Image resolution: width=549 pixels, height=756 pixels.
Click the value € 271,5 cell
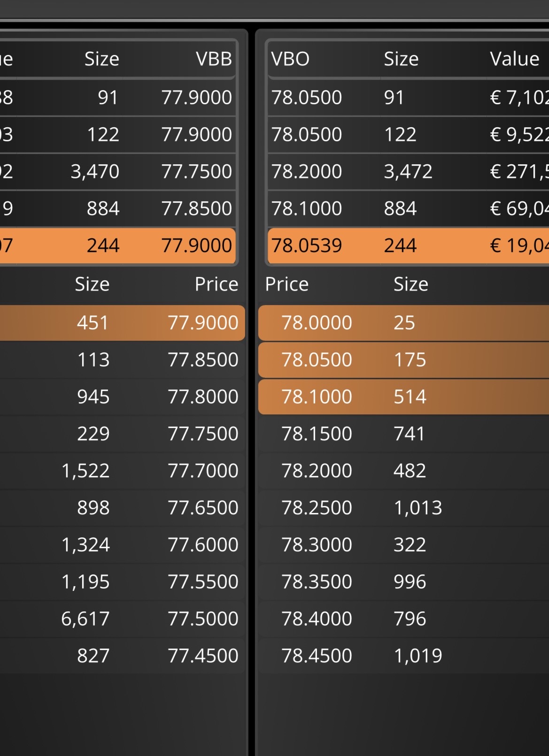click(519, 172)
